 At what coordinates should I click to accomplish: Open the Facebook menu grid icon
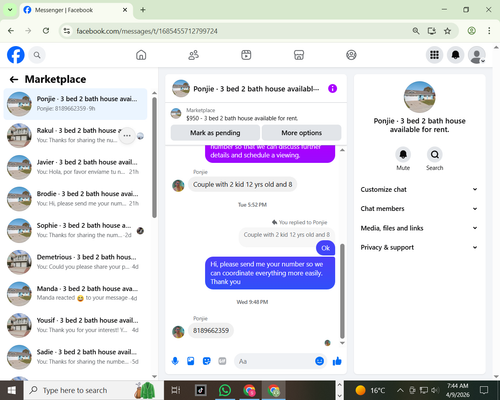coord(434,55)
